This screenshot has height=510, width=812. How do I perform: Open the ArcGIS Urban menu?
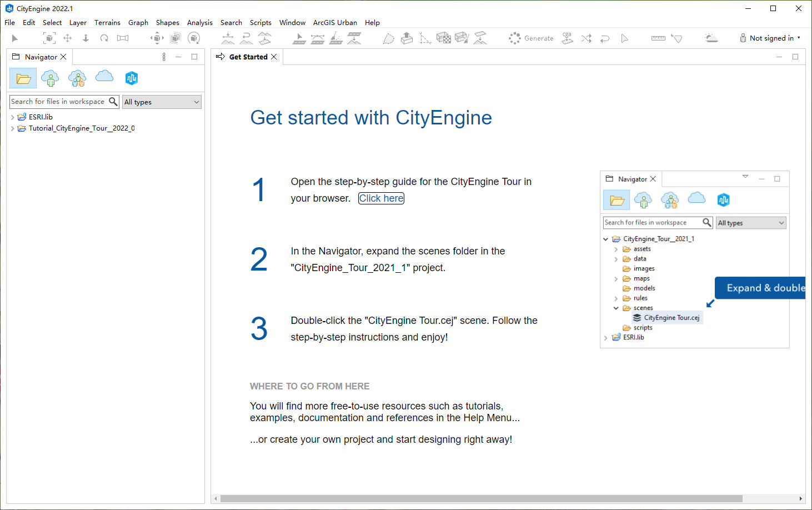tap(335, 23)
